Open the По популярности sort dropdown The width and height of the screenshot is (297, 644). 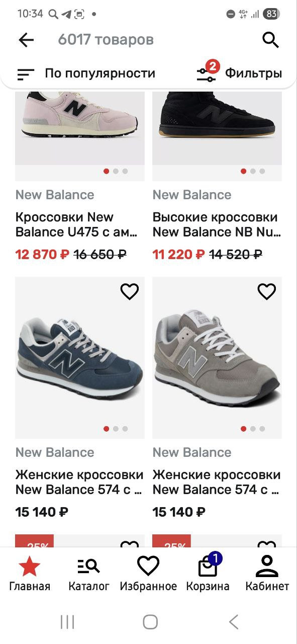(x=86, y=73)
